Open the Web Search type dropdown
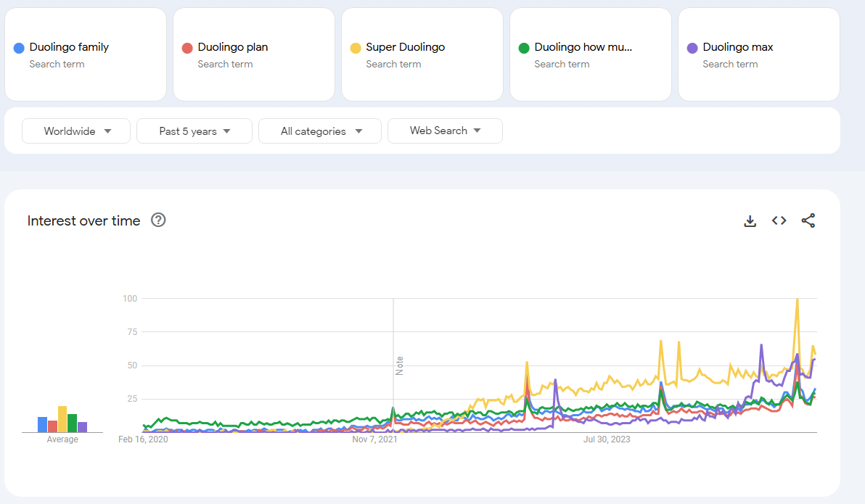Screen dimensions: 865x504 point(445,131)
